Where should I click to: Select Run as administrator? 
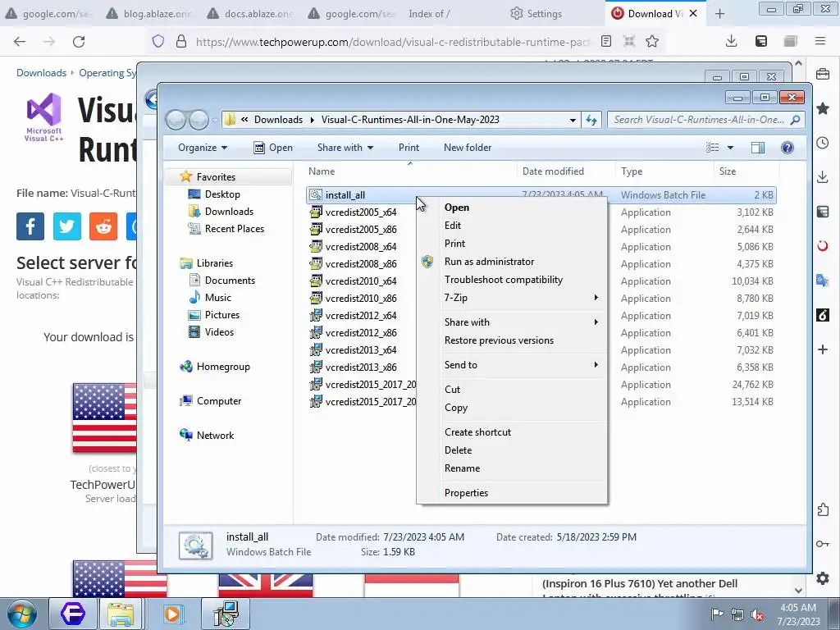click(489, 262)
